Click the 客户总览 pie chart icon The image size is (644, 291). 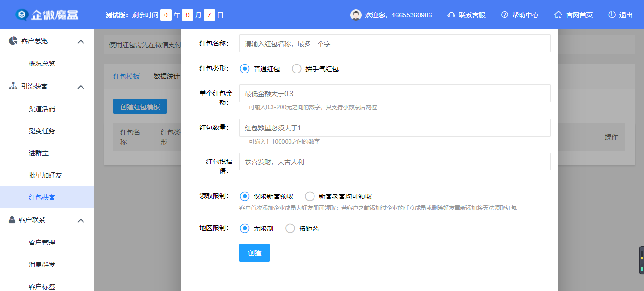click(x=14, y=40)
